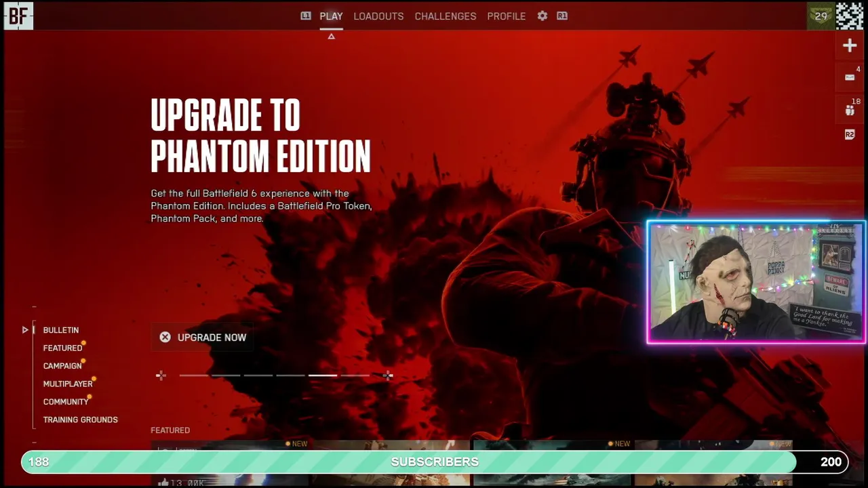Go to previous banner with left d-pad icon
Image resolution: width=868 pixels, height=488 pixels.
tap(161, 375)
